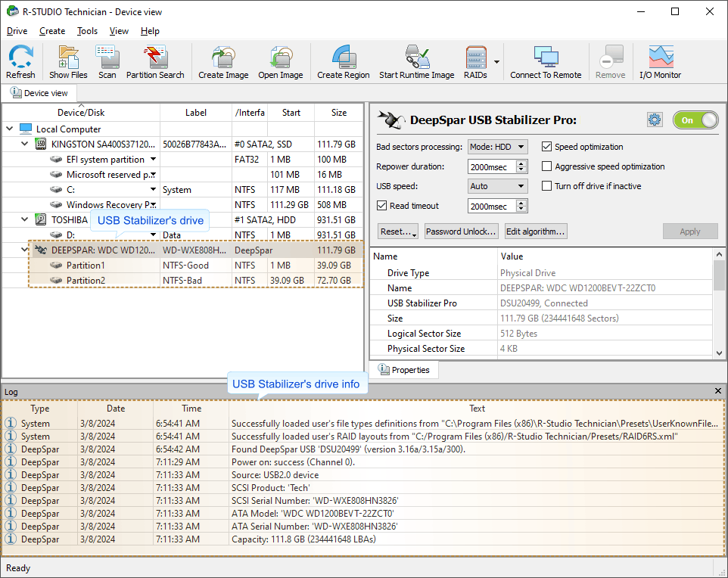Sort the Log by the Time column header
728x578 pixels.
pos(191,408)
